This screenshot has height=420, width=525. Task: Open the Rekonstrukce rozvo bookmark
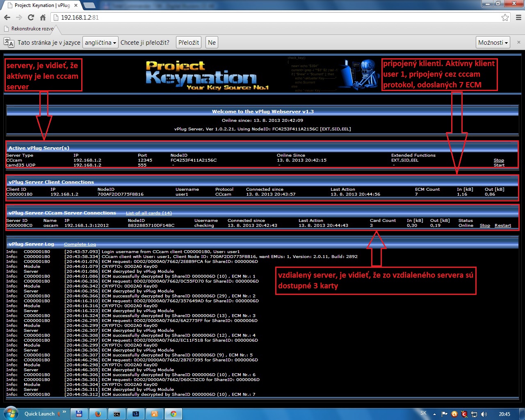pos(29,29)
